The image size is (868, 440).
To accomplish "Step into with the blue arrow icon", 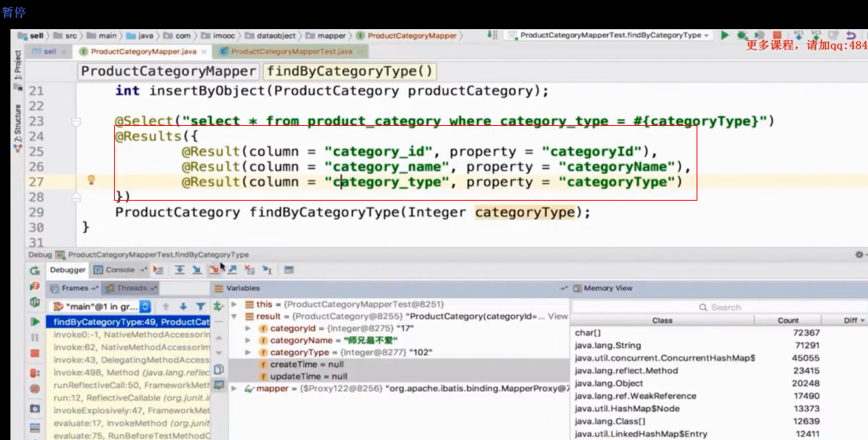I will (x=197, y=270).
